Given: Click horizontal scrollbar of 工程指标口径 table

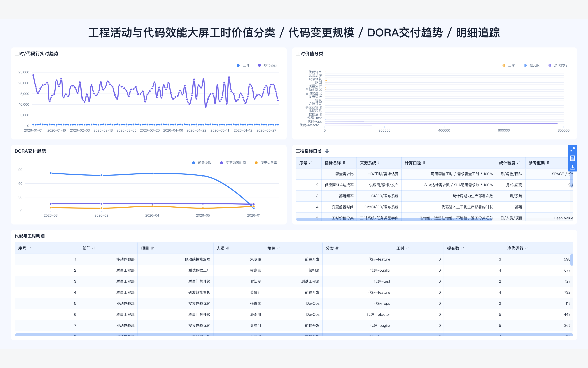Looking at the screenshot, I should pyautogui.click(x=394, y=219).
